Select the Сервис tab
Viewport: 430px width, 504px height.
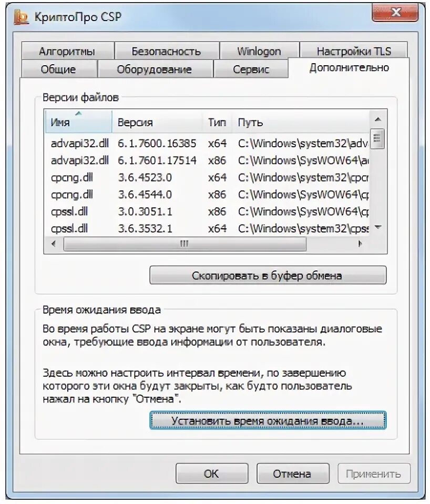(x=251, y=69)
